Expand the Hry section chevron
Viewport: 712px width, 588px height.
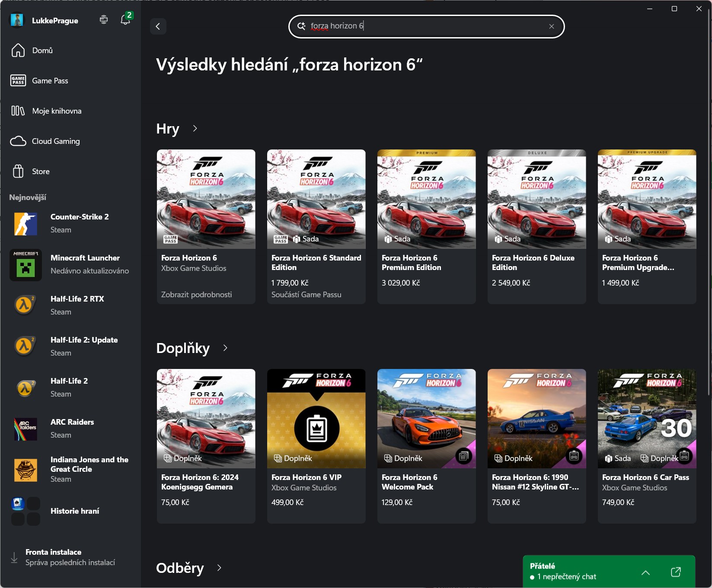point(195,129)
